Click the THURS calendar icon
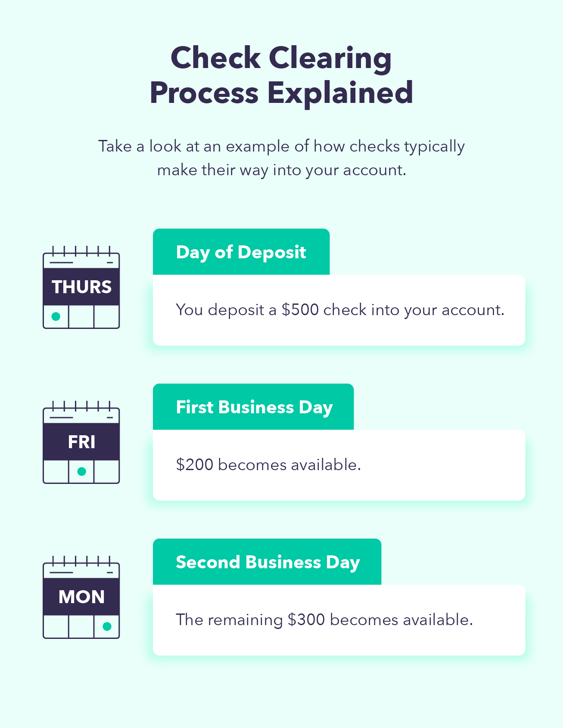The height and width of the screenshot is (728, 563). 81,287
